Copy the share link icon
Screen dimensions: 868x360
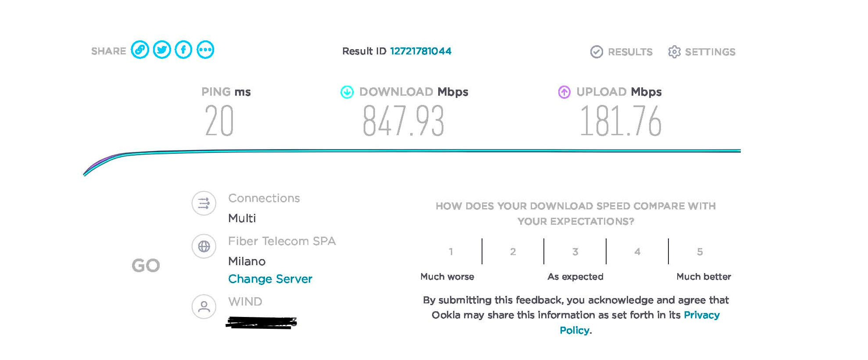pyautogui.click(x=140, y=50)
